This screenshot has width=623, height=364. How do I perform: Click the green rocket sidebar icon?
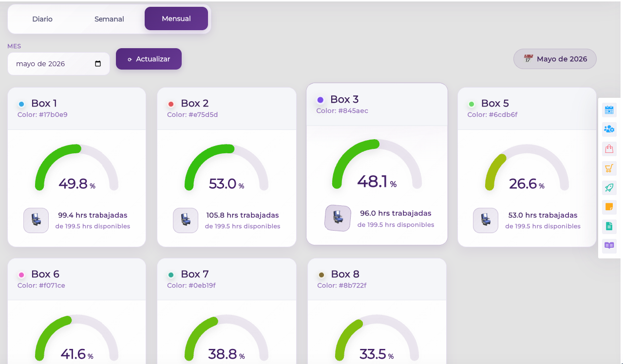point(609,187)
